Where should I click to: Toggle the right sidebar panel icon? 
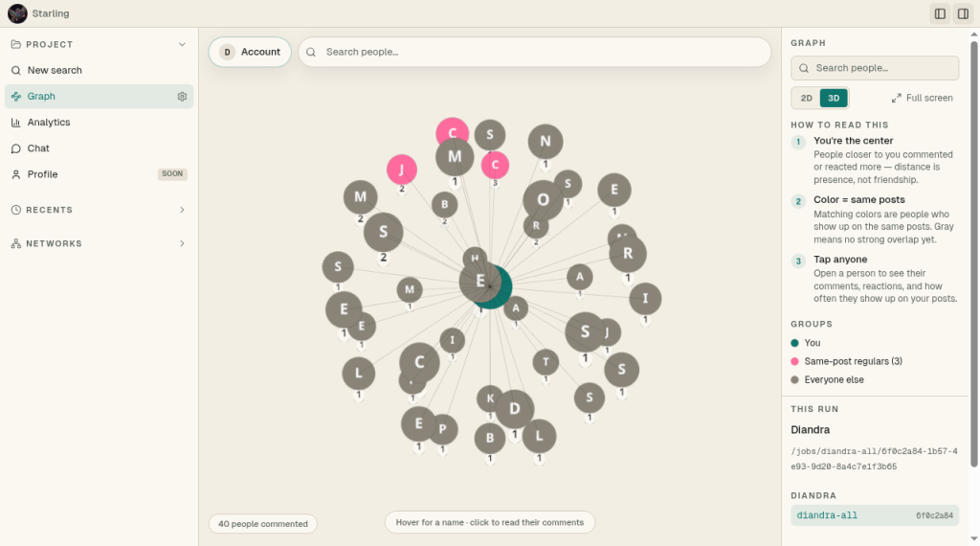click(963, 13)
